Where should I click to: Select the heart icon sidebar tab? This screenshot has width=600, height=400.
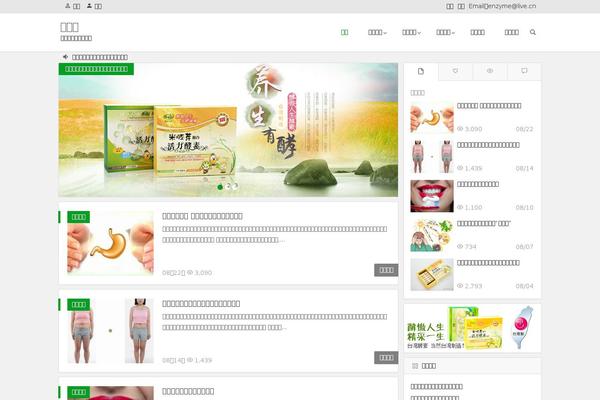point(455,71)
